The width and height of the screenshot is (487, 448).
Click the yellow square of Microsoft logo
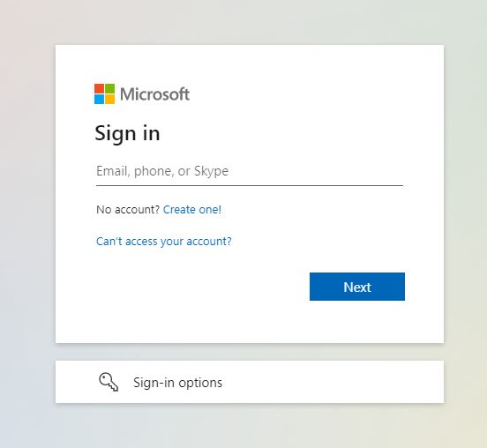point(109,99)
